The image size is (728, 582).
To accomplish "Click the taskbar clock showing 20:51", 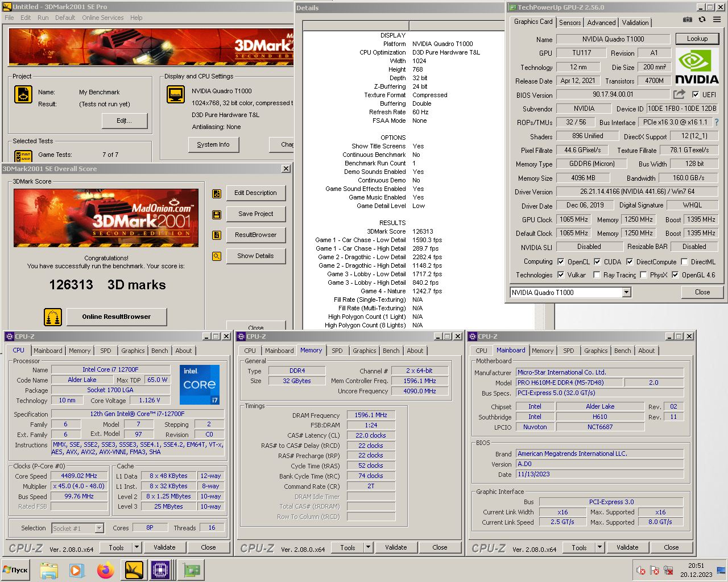I will tap(696, 566).
